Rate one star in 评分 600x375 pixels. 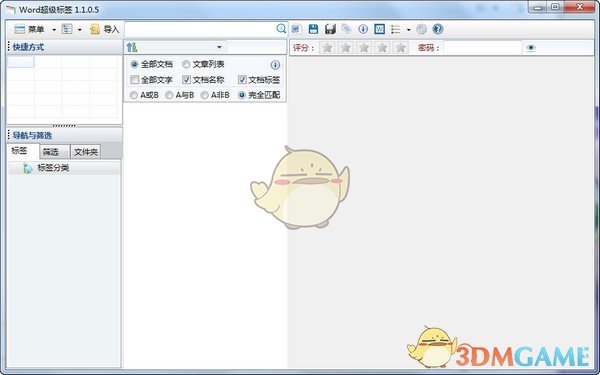pos(327,47)
